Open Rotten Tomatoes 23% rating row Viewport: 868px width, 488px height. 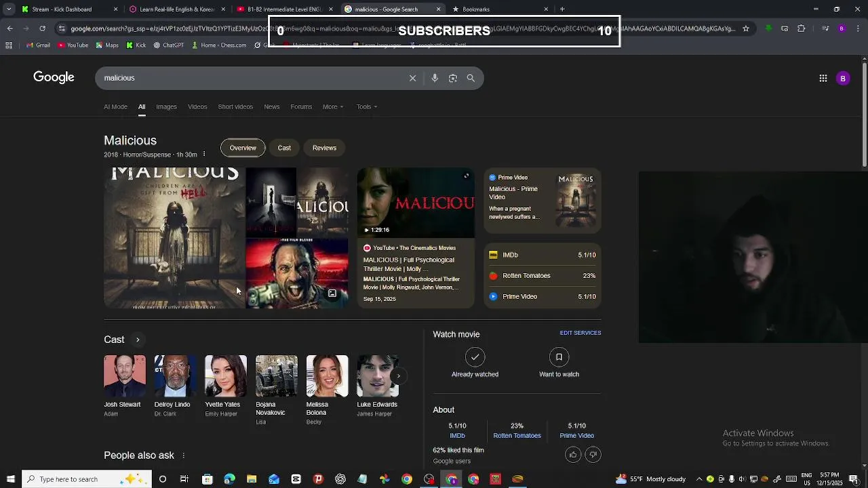542,276
